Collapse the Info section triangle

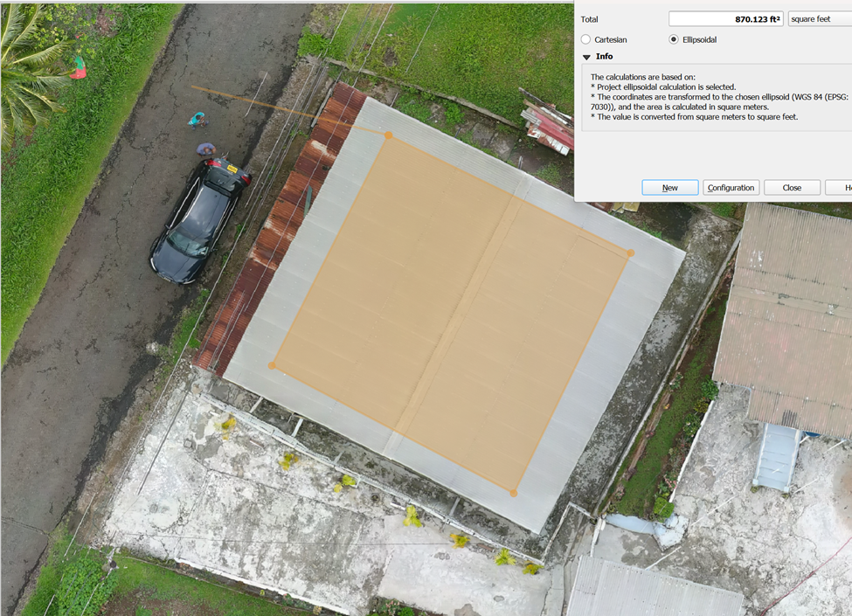click(x=587, y=57)
